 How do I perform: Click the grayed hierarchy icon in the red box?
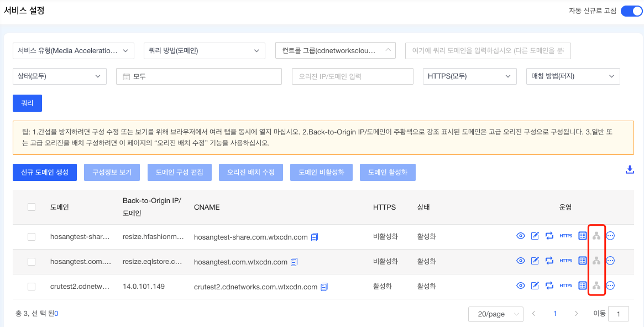click(x=596, y=260)
